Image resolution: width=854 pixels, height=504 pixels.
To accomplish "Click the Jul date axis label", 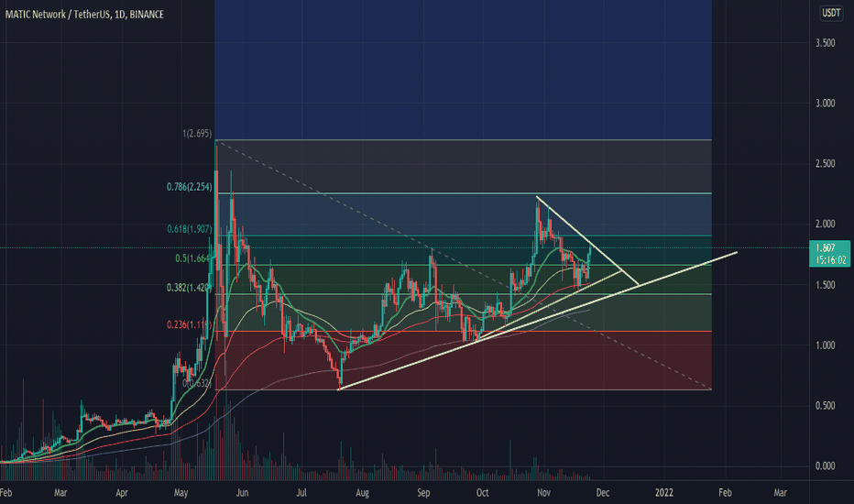I will pyautogui.click(x=301, y=493).
